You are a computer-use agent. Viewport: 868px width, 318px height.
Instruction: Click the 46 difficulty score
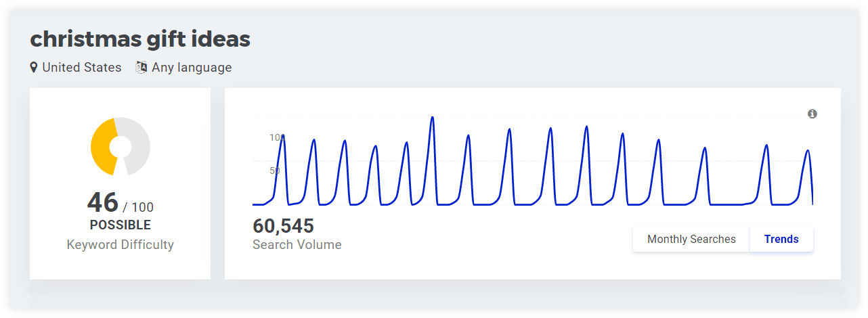(x=103, y=202)
